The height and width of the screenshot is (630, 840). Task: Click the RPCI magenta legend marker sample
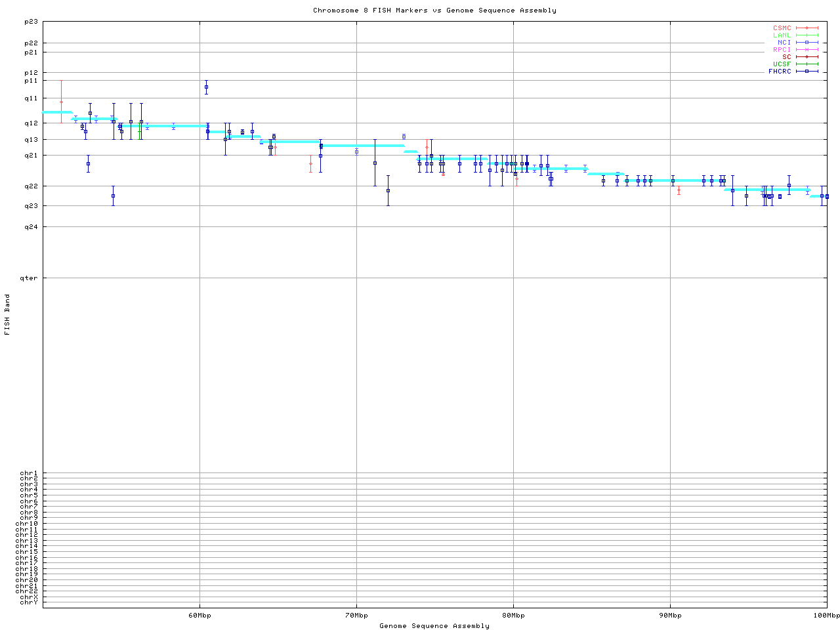(807, 50)
